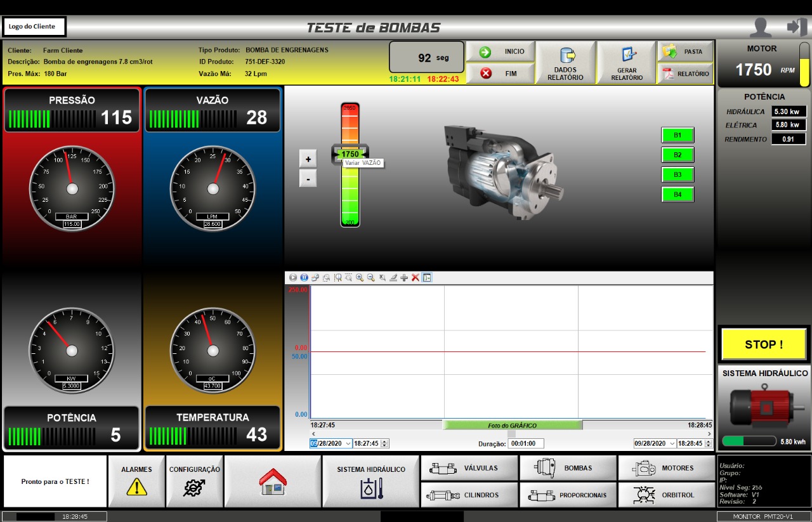The height and width of the screenshot is (522, 812).
Task: Increase flow with the plus button
Action: [308, 159]
